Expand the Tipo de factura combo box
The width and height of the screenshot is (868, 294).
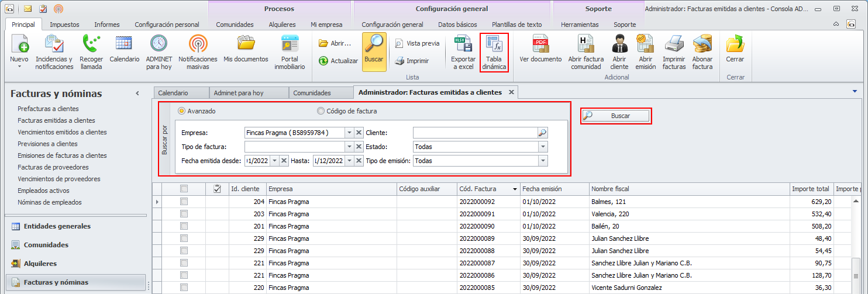coord(349,147)
